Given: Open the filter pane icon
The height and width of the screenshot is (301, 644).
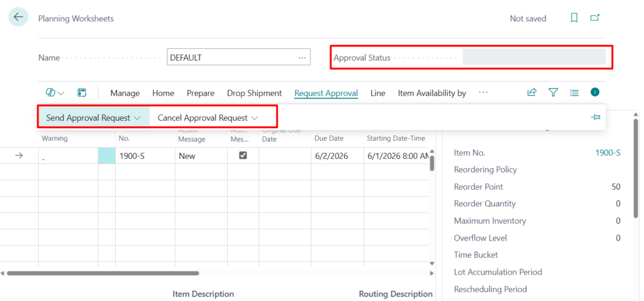Looking at the screenshot, I should point(553,92).
